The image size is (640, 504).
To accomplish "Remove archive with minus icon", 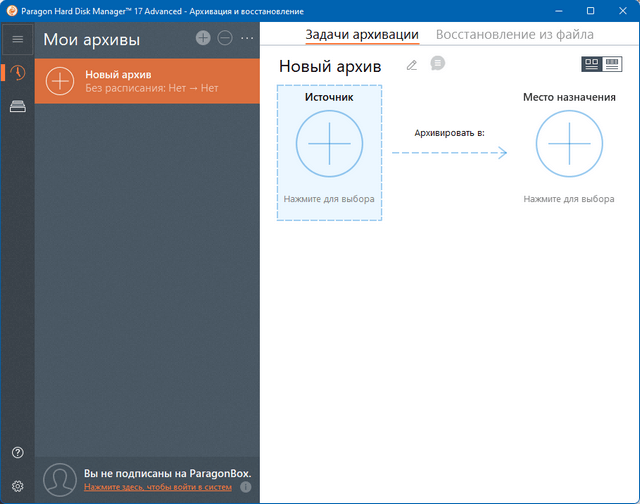I will coord(225,38).
